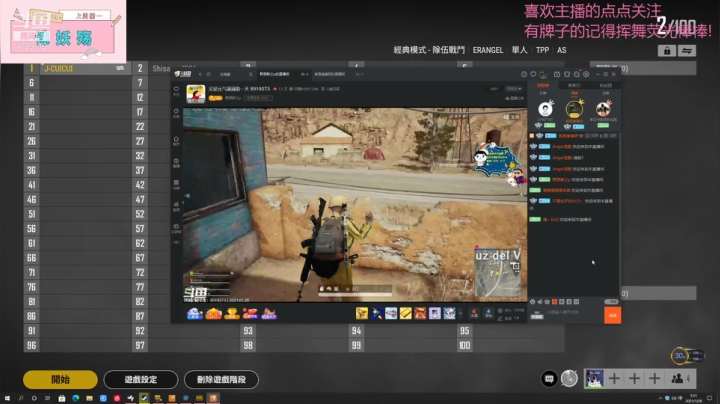Open 遊戲設定 game settings
This screenshot has height=404, width=720.
tap(141, 379)
